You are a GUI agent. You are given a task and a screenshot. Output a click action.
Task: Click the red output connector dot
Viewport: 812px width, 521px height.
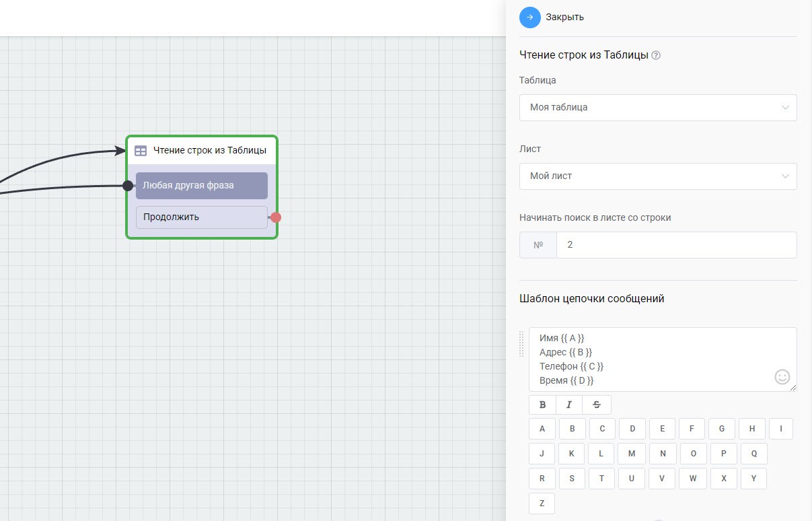(276, 217)
